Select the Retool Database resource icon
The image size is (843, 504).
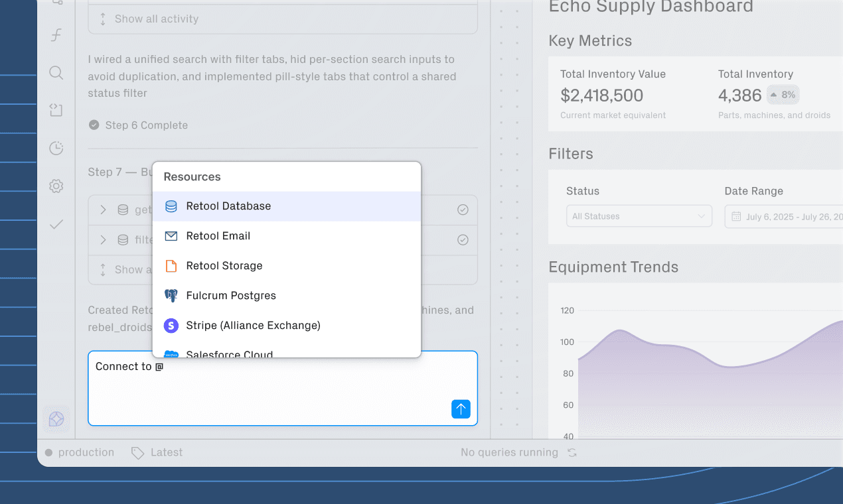click(x=171, y=206)
